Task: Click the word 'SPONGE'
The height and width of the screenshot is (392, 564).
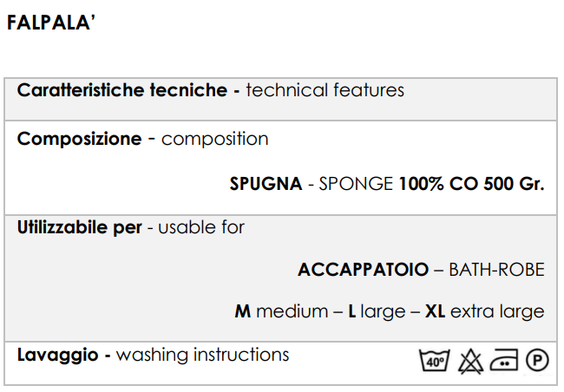Action: 356,184
